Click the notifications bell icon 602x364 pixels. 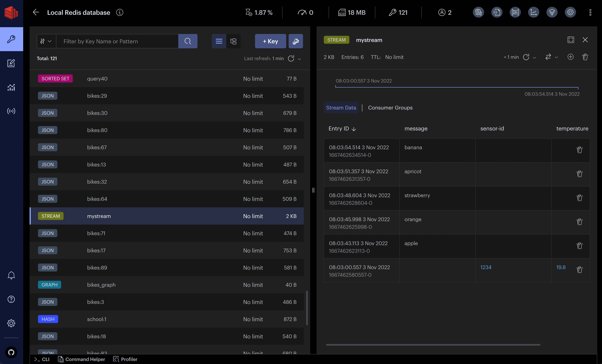click(11, 275)
